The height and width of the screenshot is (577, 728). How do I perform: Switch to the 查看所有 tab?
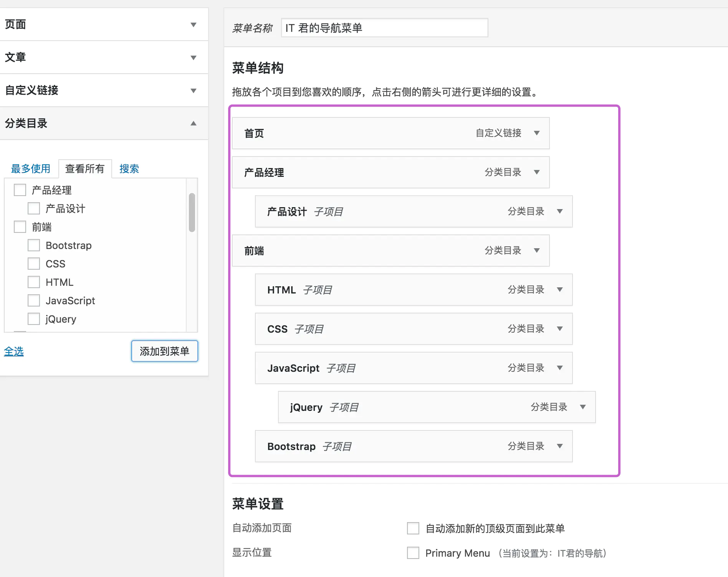click(x=85, y=169)
